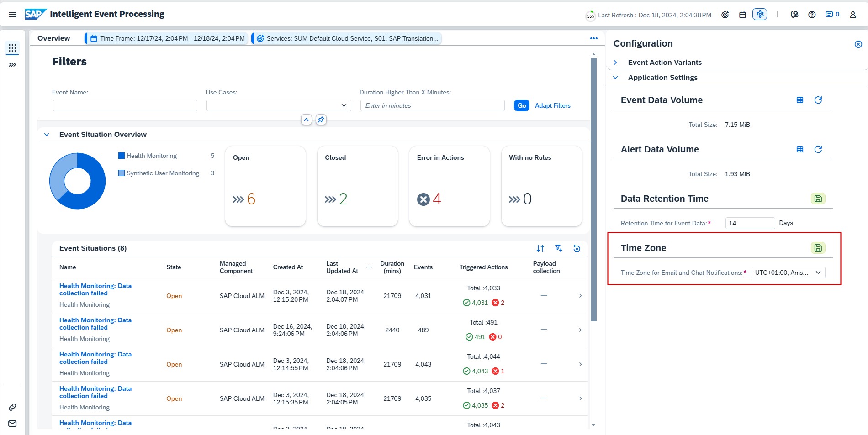Collapse the filter bar with the up arrow
This screenshot has width=868, height=435.
307,120
